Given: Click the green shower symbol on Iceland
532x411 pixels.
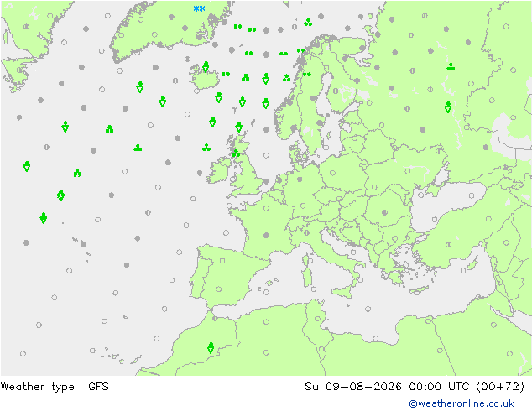Looking at the screenshot, I should tap(206, 67).
